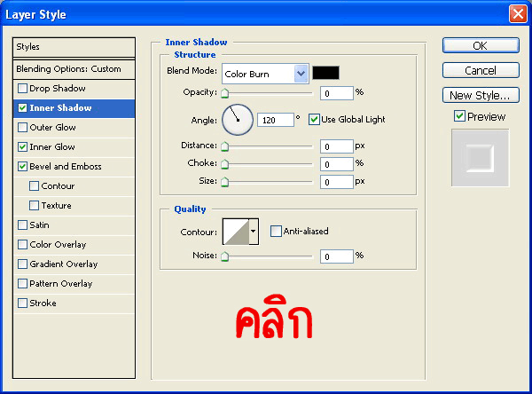
Task: Click the Opacity slider handle
Action: tap(224, 93)
